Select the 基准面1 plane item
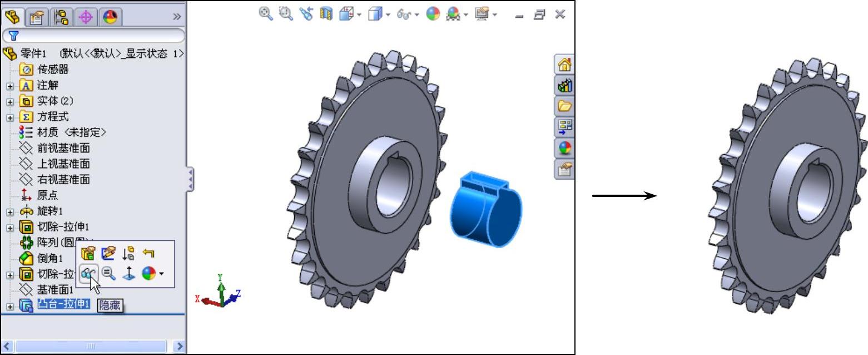Viewport: 868px width, 355px height. 46,290
